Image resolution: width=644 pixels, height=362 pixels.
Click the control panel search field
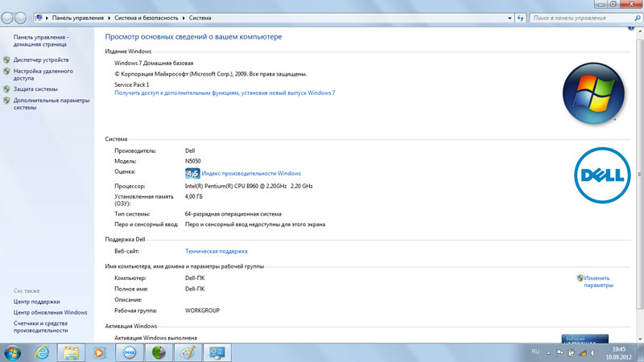coord(582,18)
